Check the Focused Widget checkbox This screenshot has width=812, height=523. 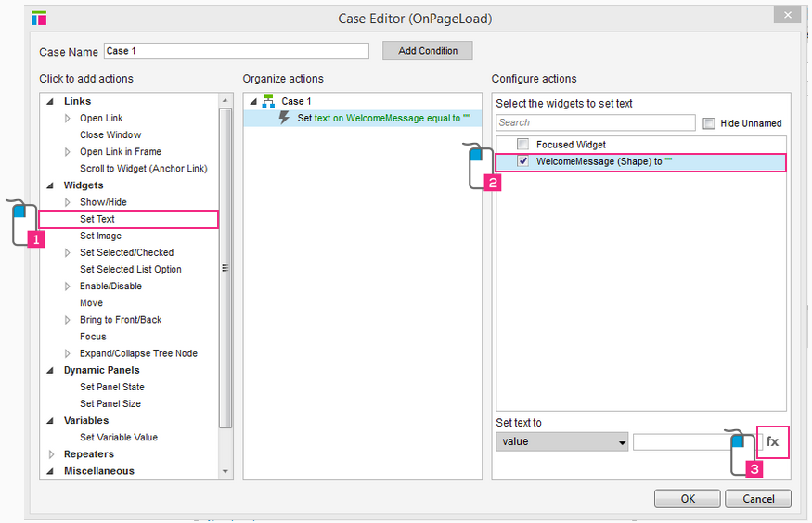pos(522,145)
